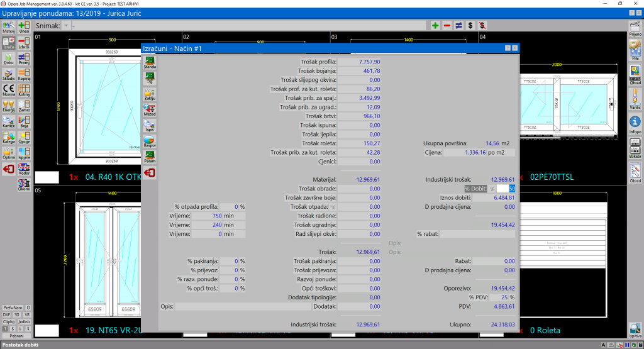Viewport: 644px width, 349px height.
Task: Click the Infopo information icon
Action: [x=635, y=123]
